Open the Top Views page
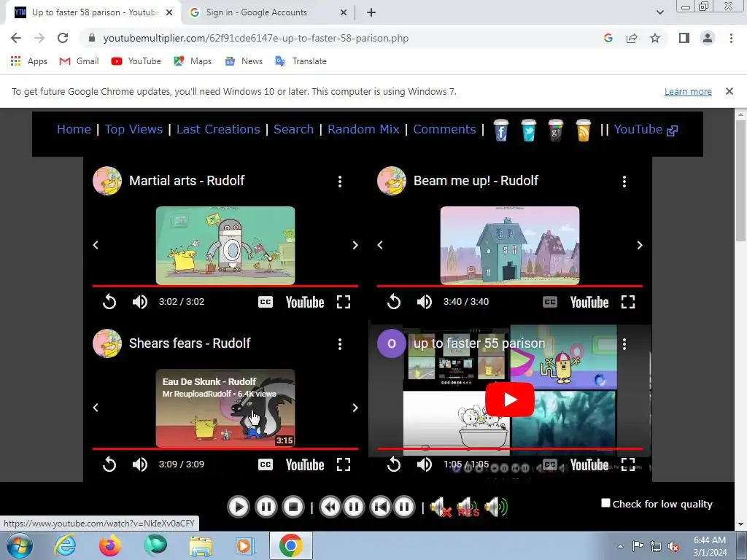Image resolution: width=747 pixels, height=560 pixels. click(134, 129)
